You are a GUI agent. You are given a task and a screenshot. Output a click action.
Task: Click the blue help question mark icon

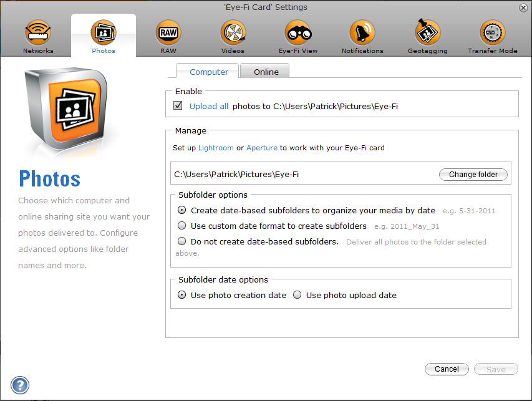coord(20,385)
